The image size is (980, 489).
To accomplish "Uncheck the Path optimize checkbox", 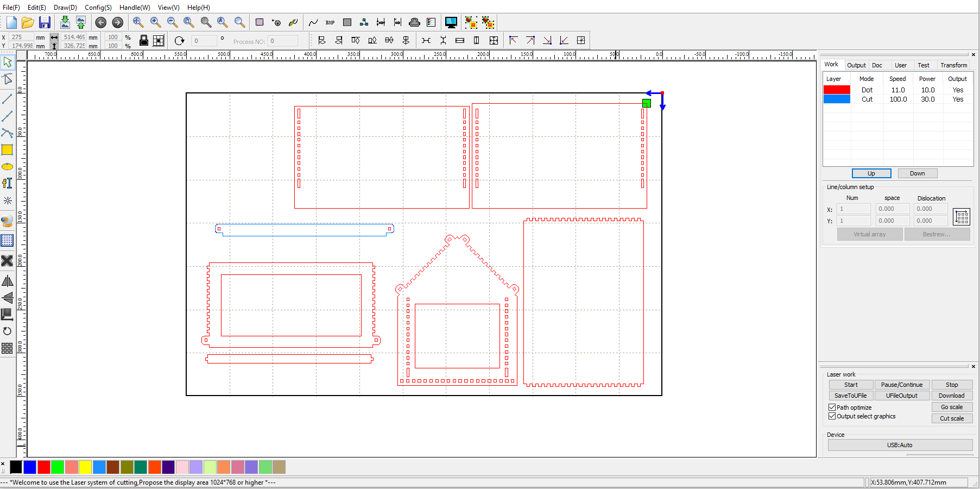I will [x=832, y=407].
